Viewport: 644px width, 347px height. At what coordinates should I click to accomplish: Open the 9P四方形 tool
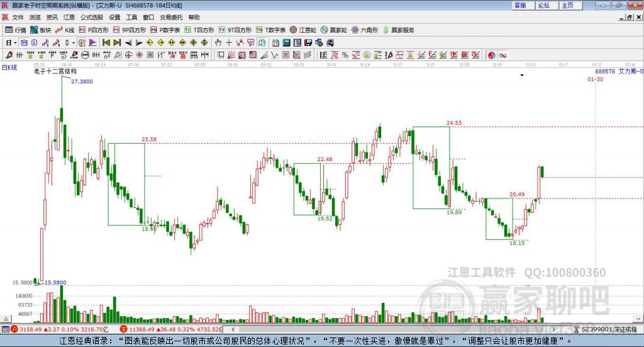pyautogui.click(x=130, y=30)
